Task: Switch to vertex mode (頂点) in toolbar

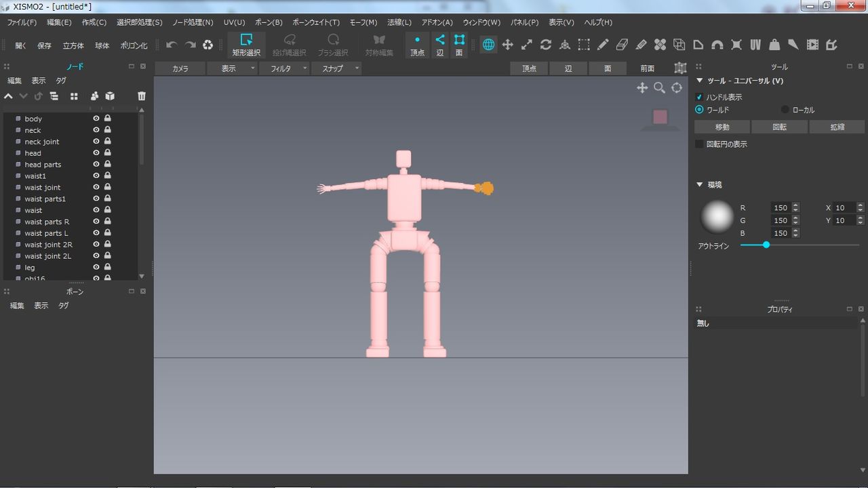Action: pos(417,45)
